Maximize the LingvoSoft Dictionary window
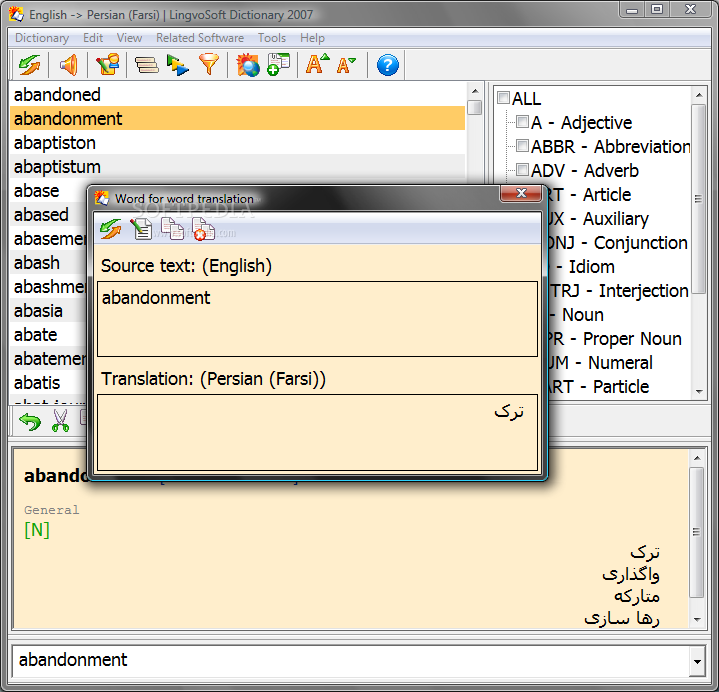The image size is (719, 692). pos(657,10)
